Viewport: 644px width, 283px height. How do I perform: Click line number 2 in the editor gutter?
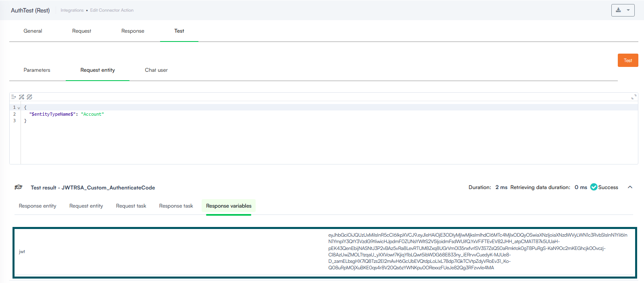(x=15, y=114)
